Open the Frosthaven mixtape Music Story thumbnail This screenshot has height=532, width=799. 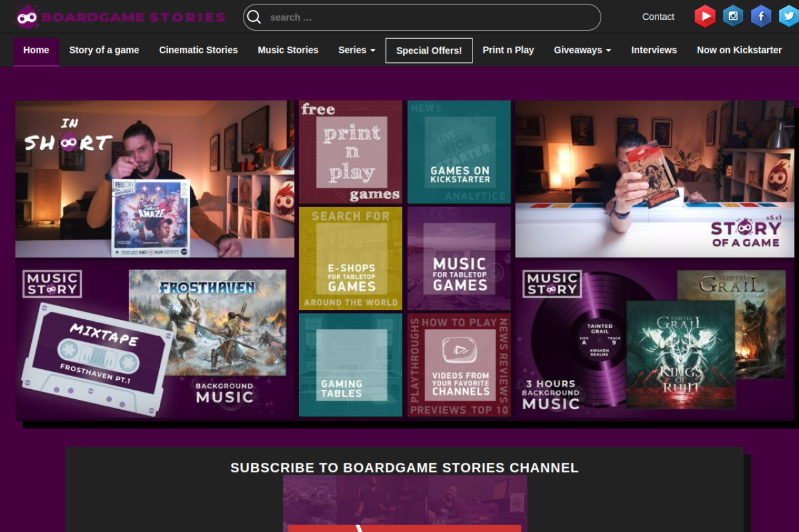tap(155, 340)
